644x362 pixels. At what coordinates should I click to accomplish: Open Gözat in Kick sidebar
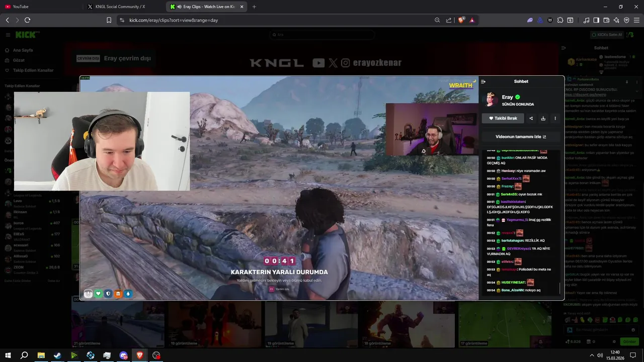click(x=19, y=60)
